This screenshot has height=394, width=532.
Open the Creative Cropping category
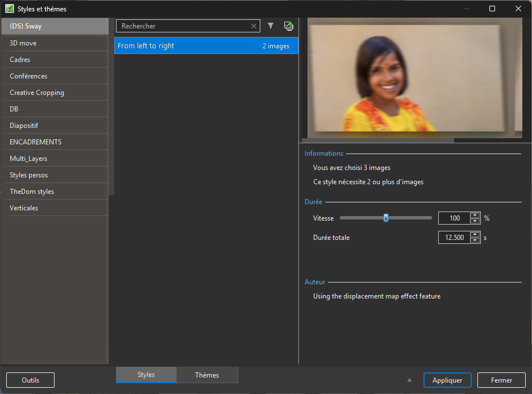click(x=54, y=93)
